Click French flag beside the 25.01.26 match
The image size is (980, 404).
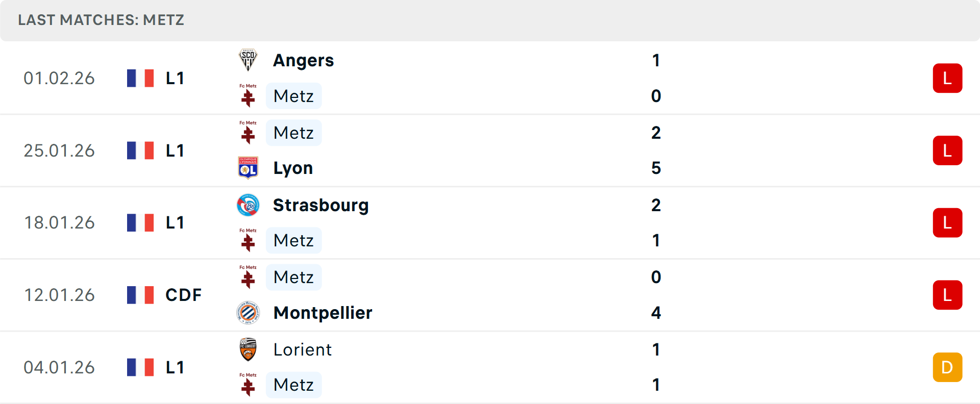click(140, 150)
